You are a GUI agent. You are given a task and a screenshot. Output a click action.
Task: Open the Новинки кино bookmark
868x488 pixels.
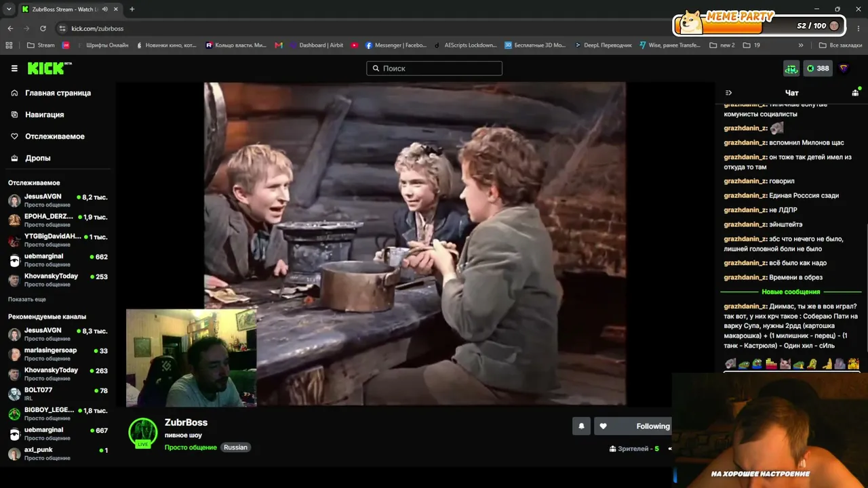pyautogui.click(x=166, y=45)
